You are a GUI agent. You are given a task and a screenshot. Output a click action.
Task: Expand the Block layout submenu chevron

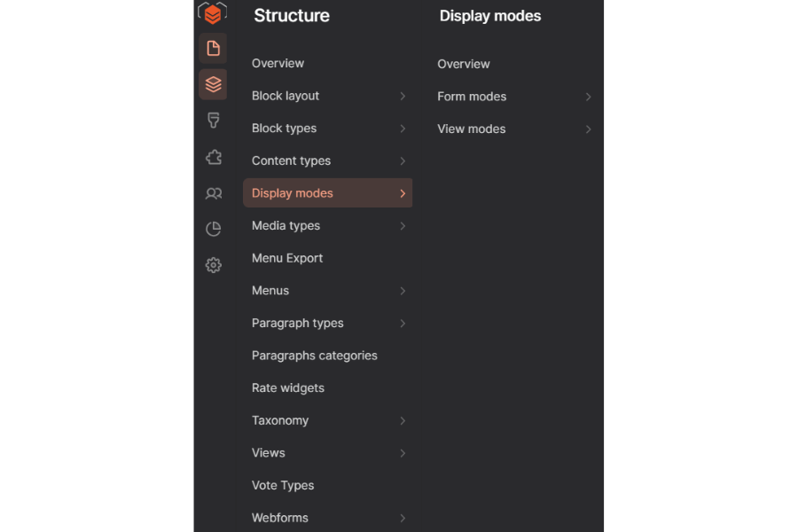403,97
